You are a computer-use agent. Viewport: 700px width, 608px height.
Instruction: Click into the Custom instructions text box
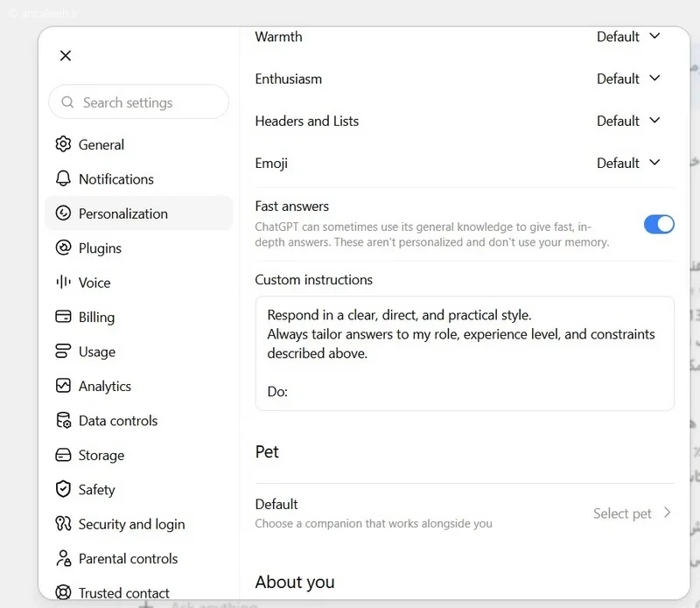465,353
